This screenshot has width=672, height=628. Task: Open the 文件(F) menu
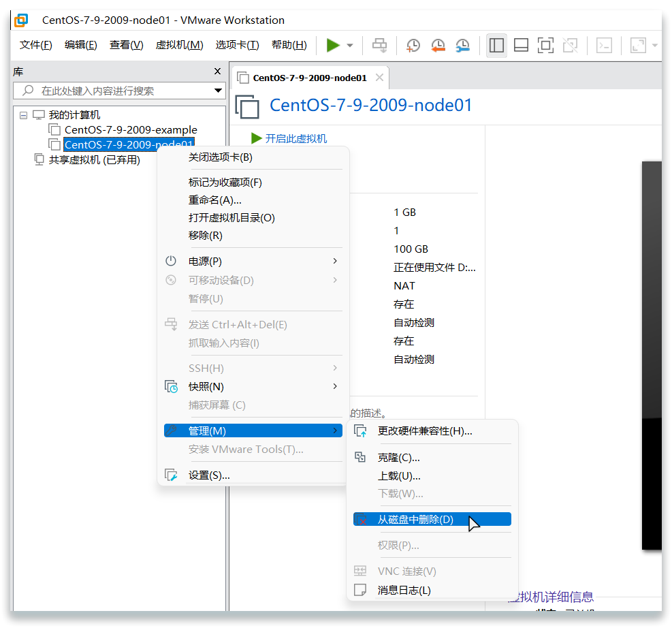(35, 44)
